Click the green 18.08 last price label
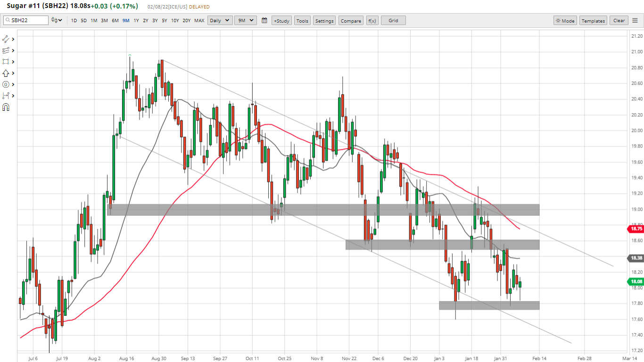644x362 pixels. pyautogui.click(x=635, y=281)
